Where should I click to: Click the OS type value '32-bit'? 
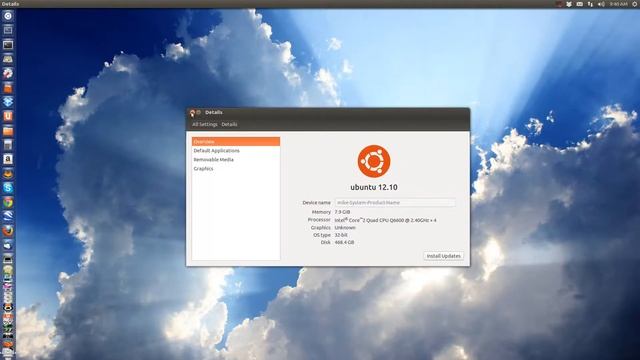(341, 235)
